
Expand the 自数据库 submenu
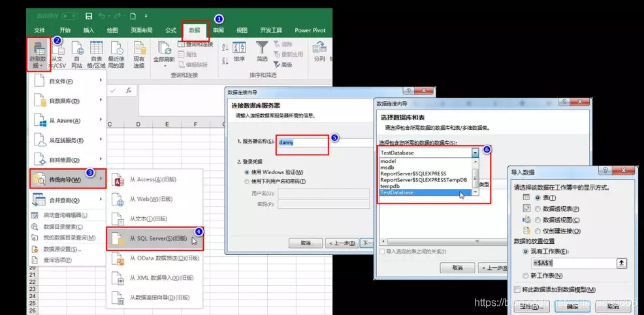68,101
